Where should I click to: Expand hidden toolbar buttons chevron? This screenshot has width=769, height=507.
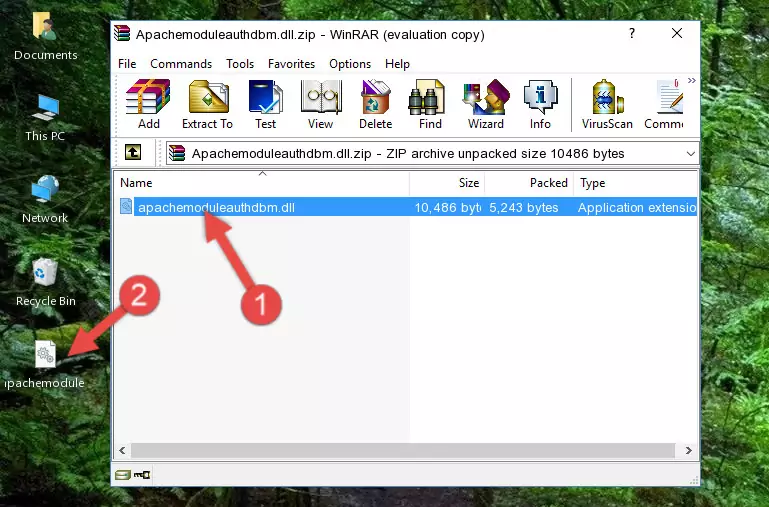coord(692,80)
